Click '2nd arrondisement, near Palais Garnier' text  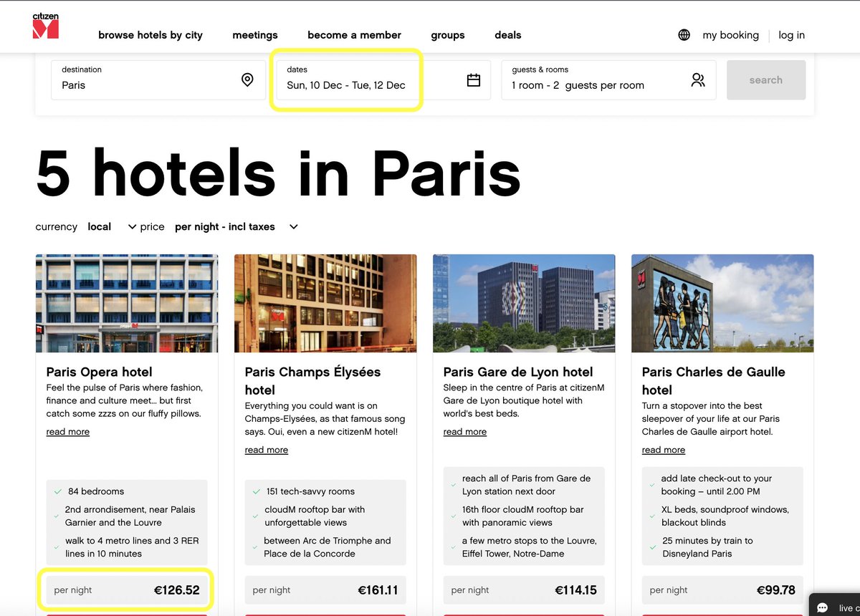(130, 516)
